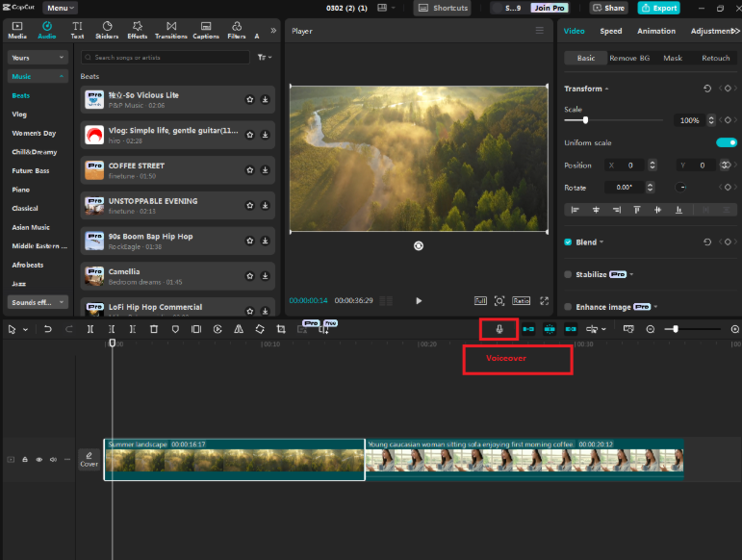Viewport: 742px width, 560px height.
Task: Open the Filters panel
Action: [x=237, y=30]
